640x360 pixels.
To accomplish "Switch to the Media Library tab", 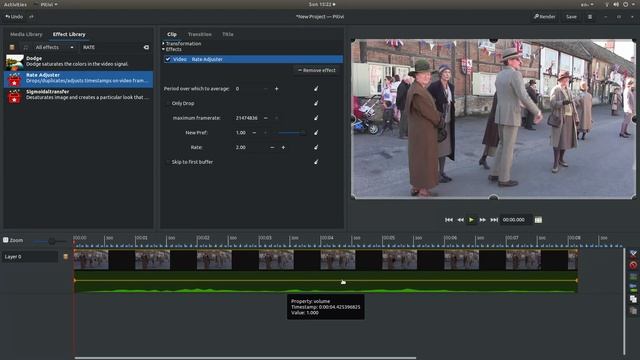I will (x=26, y=34).
